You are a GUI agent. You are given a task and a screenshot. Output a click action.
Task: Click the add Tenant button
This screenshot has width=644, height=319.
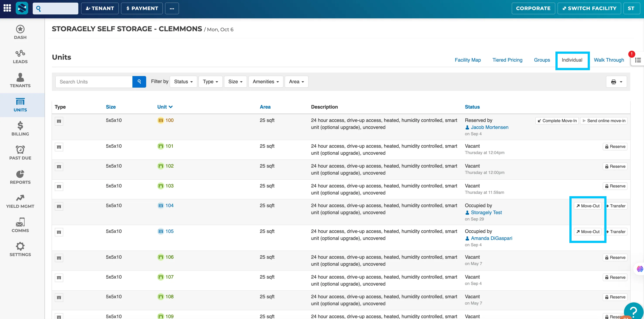coord(100,8)
